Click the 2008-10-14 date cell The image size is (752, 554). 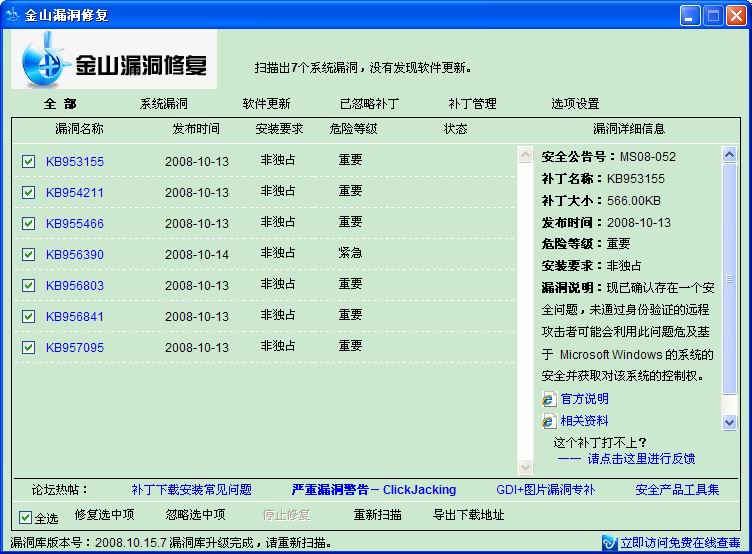click(x=197, y=255)
